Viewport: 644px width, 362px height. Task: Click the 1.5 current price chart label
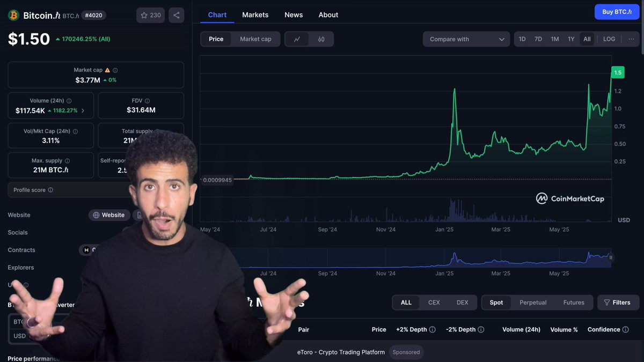[x=618, y=72]
